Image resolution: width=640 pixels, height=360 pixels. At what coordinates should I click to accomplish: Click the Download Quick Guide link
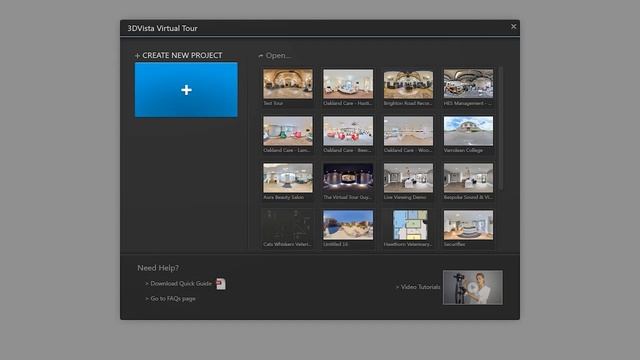(x=178, y=283)
